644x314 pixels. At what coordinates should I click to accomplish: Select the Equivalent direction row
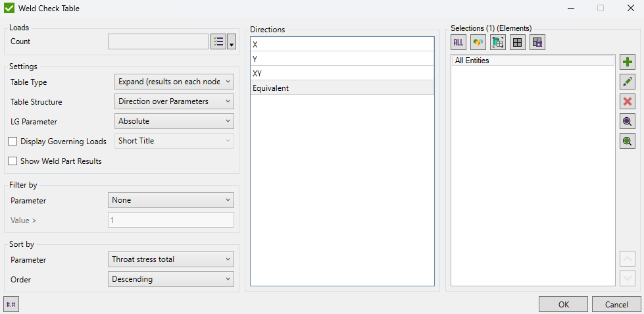[x=342, y=88]
